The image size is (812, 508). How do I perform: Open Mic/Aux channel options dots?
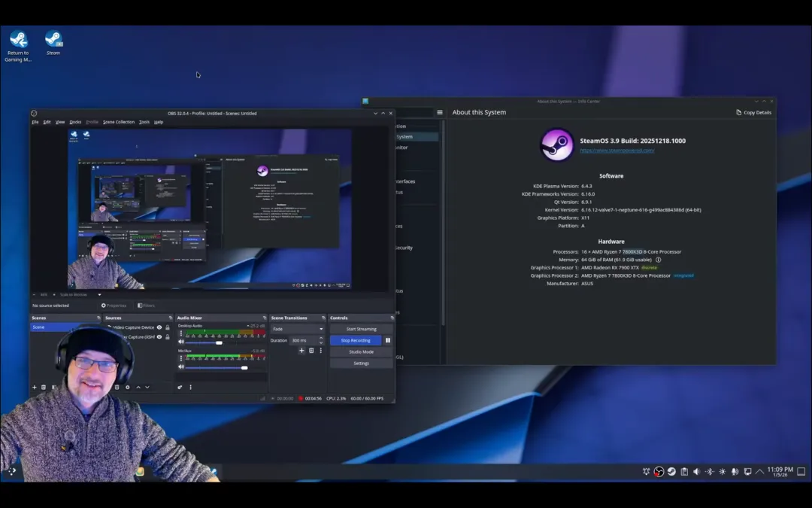tap(180, 358)
